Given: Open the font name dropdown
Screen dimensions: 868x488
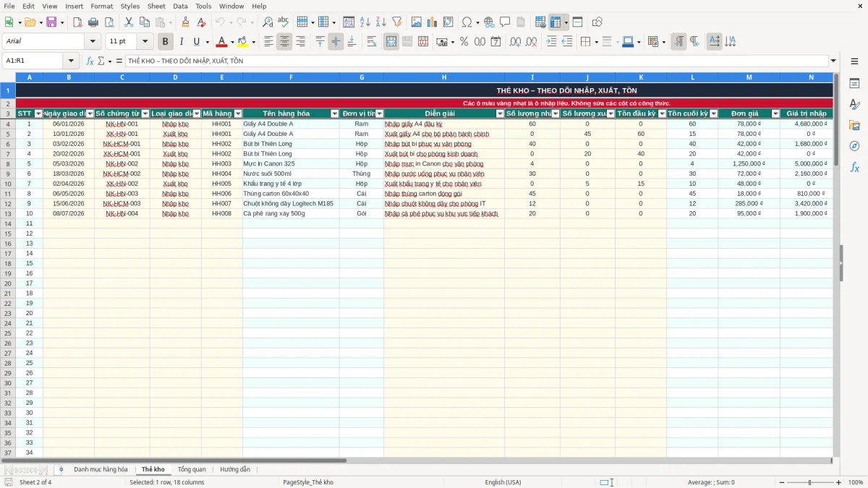Looking at the screenshot, I should pos(93,42).
